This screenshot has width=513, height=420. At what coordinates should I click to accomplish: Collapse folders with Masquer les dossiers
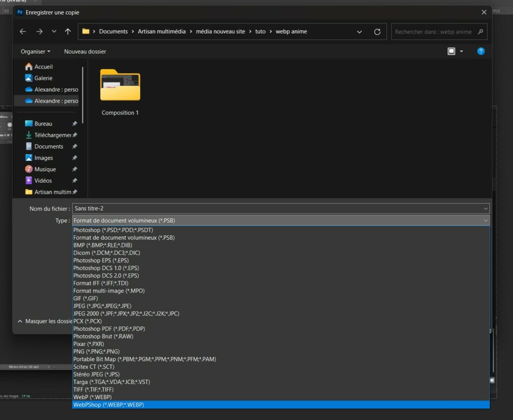tap(45, 321)
